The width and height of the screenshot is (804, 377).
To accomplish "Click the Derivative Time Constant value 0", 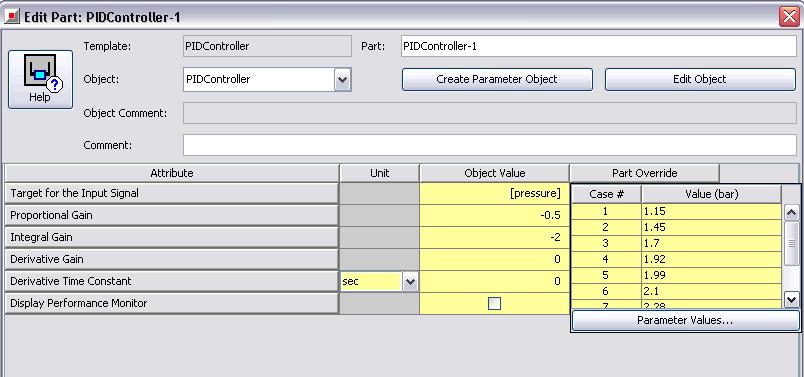I will [495, 282].
